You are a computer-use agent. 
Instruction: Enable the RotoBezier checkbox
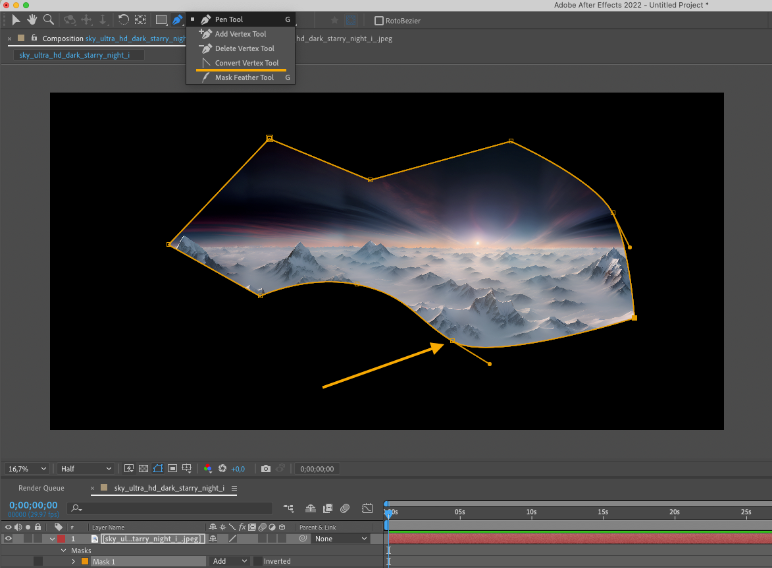click(x=378, y=20)
